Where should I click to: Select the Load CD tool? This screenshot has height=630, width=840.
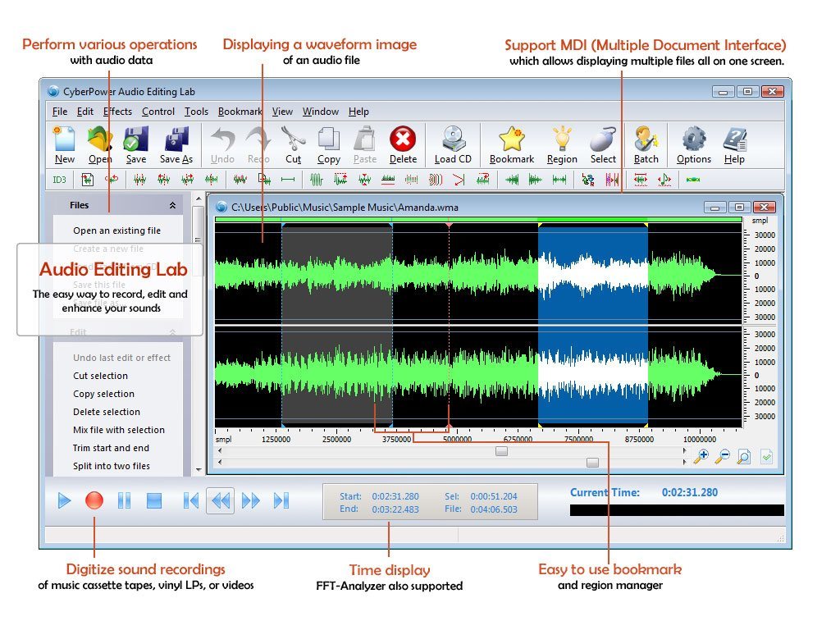tap(453, 144)
